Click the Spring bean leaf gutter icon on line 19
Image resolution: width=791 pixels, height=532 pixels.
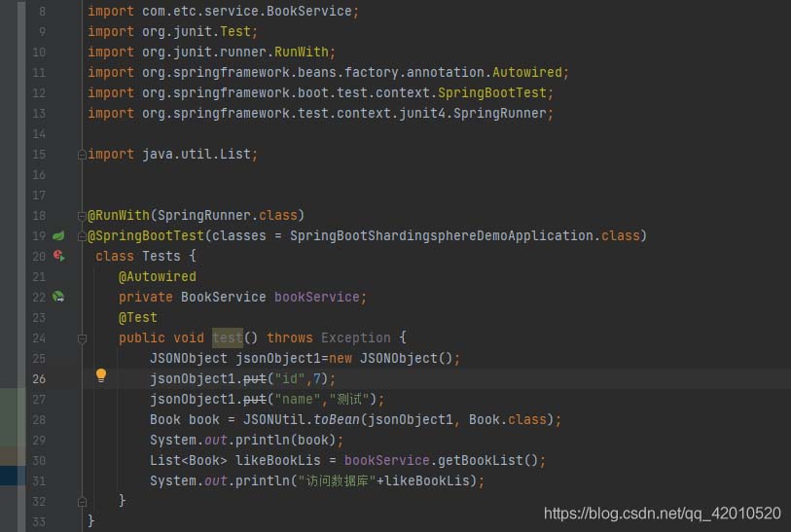tap(58, 235)
